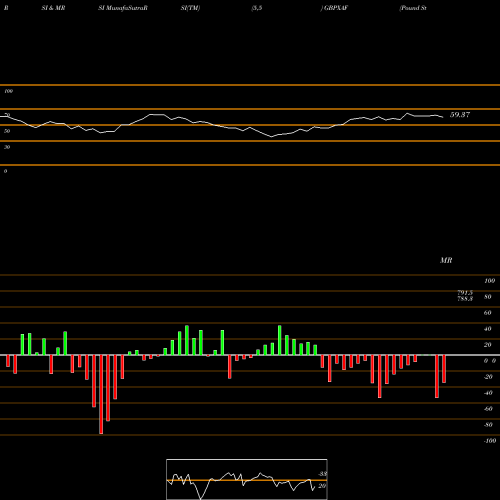Click the RSI current value 59.37

[460, 115]
